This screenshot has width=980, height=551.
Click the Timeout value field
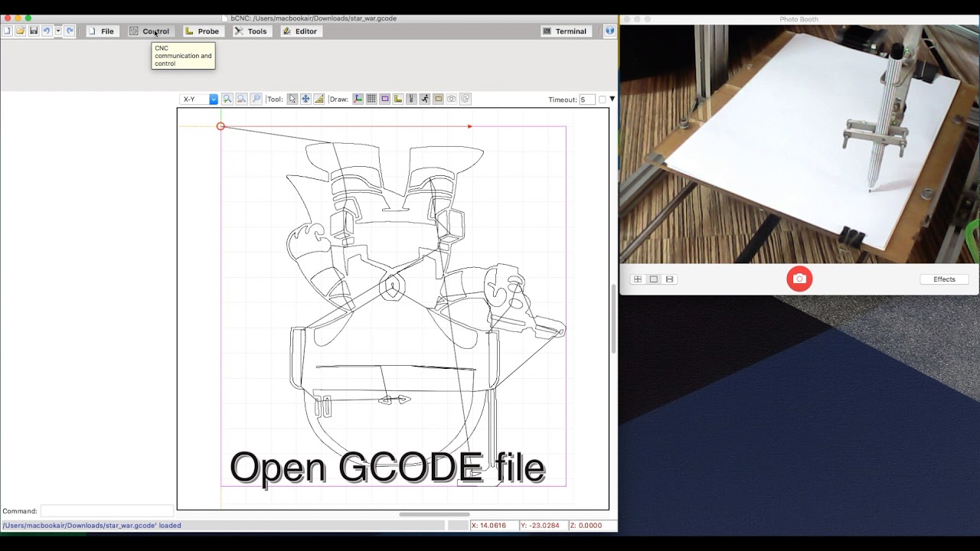[587, 99]
